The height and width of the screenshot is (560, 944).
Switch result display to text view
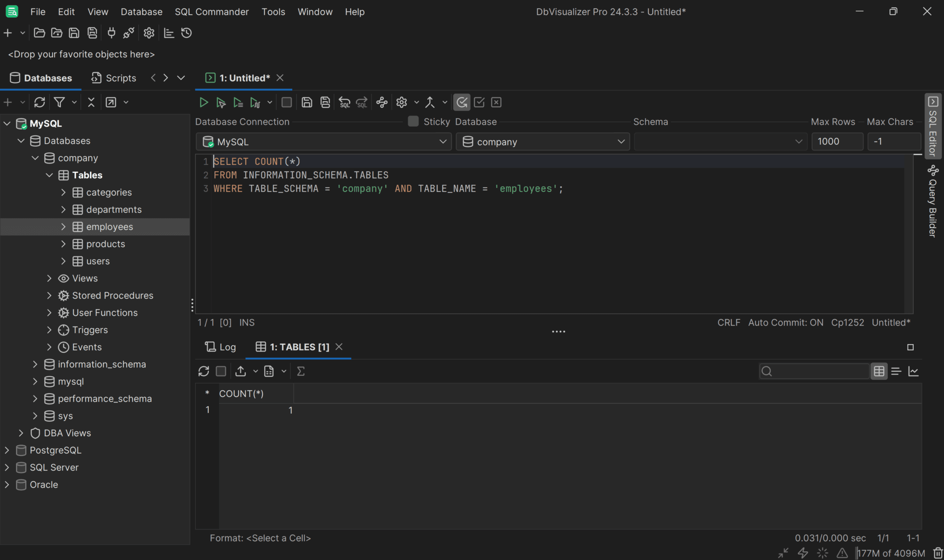(x=897, y=371)
